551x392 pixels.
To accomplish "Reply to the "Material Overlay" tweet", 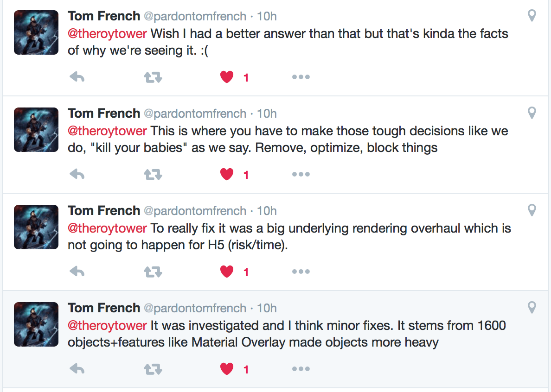I will pos(77,369).
